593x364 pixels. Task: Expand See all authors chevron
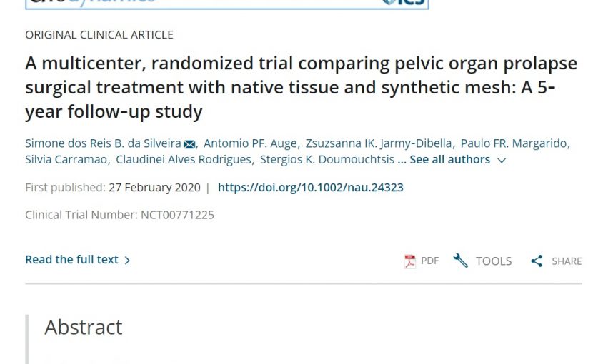(x=502, y=161)
